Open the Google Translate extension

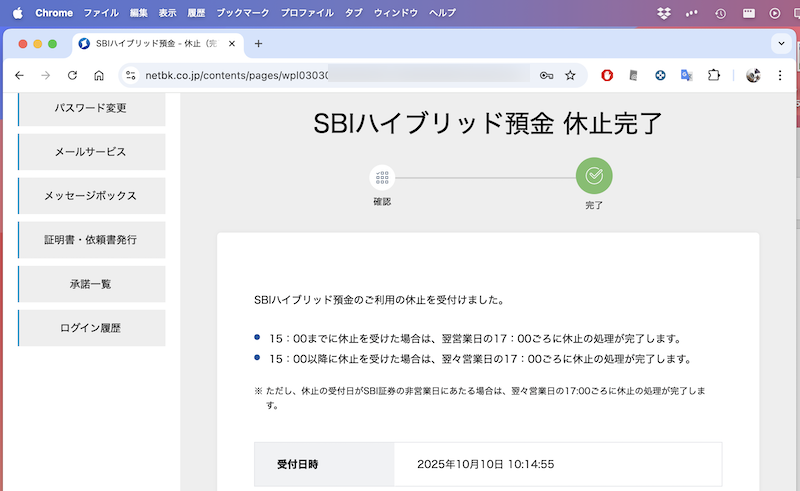point(687,75)
